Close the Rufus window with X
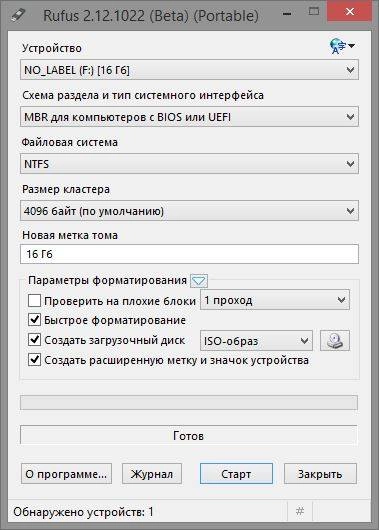379x530 pixels. pos(350,12)
